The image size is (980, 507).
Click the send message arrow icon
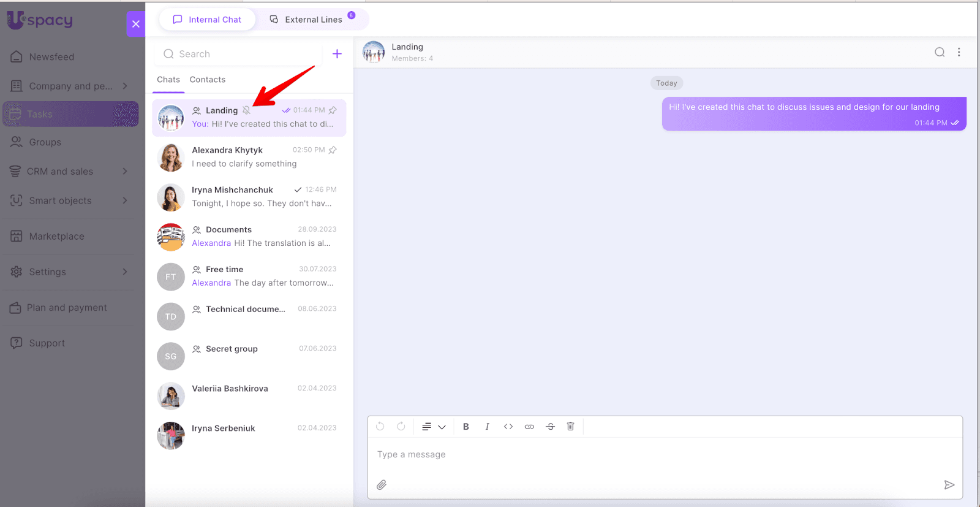point(949,485)
